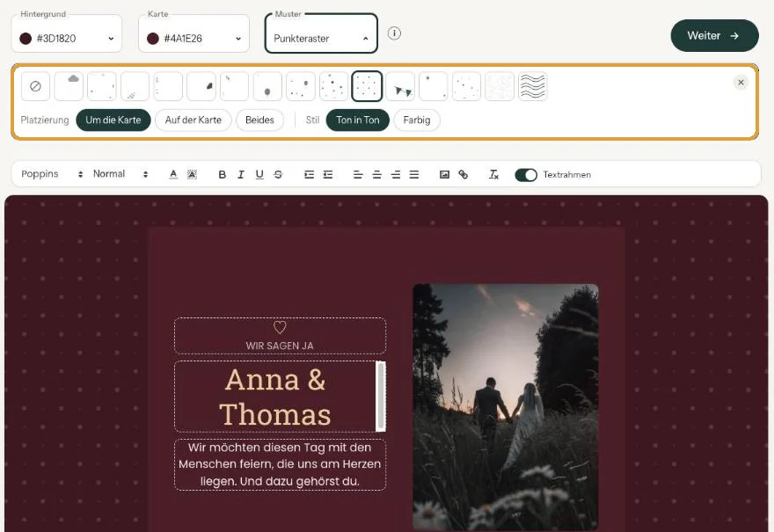774x532 pixels.
Task: Center-align the text
Action: point(377,174)
